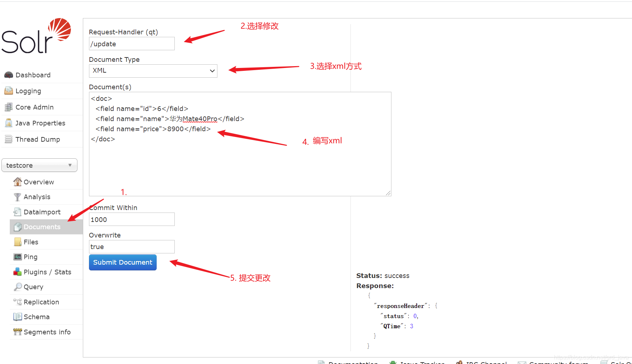Click the Status: success text
The image size is (632, 364).
[x=383, y=275]
